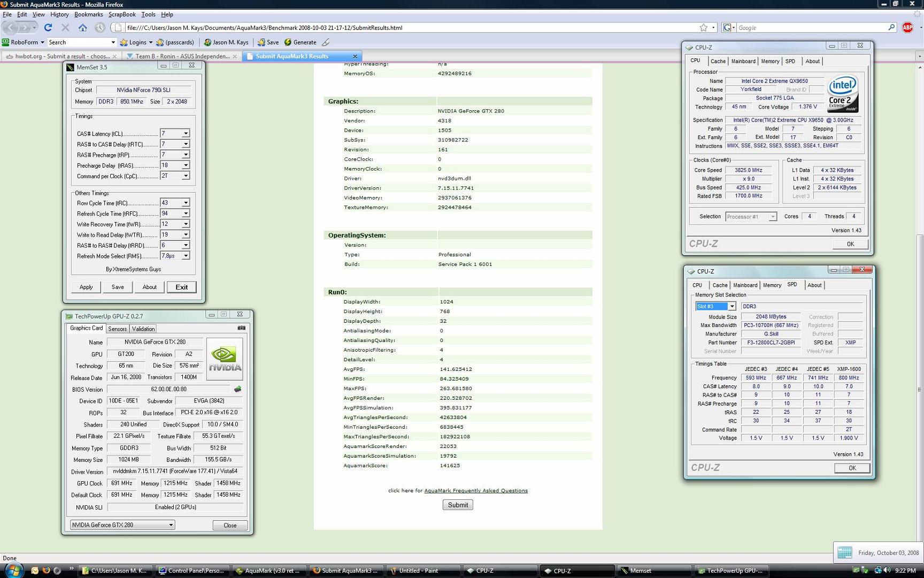924x578 pixels.
Task: Open the Google search engine selector icon
Action: point(729,27)
